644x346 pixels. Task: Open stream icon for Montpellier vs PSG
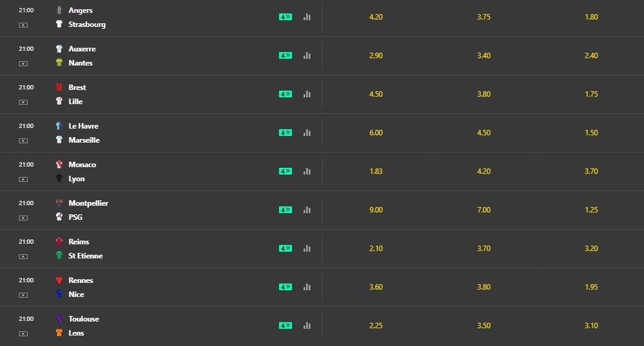click(x=23, y=217)
